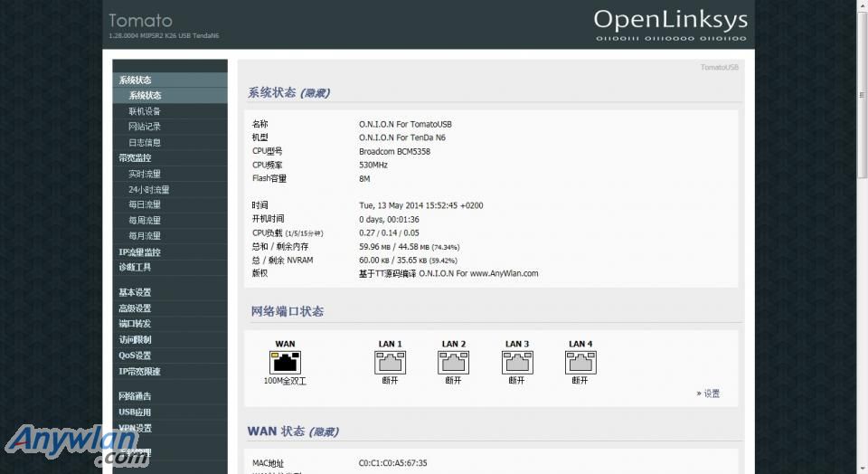Viewport: 868px width, 474px height.
Task: Open 网络通告 section
Action: [170, 396]
